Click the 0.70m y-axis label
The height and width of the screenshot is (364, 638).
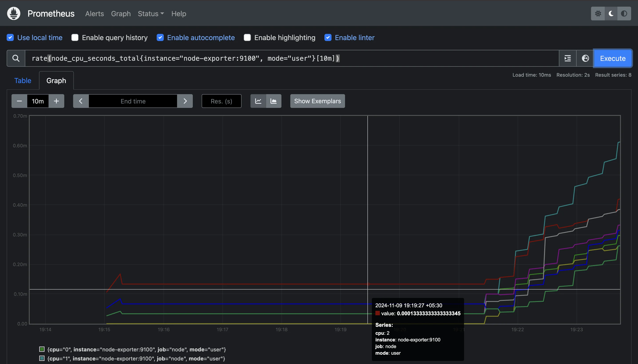[20, 116]
